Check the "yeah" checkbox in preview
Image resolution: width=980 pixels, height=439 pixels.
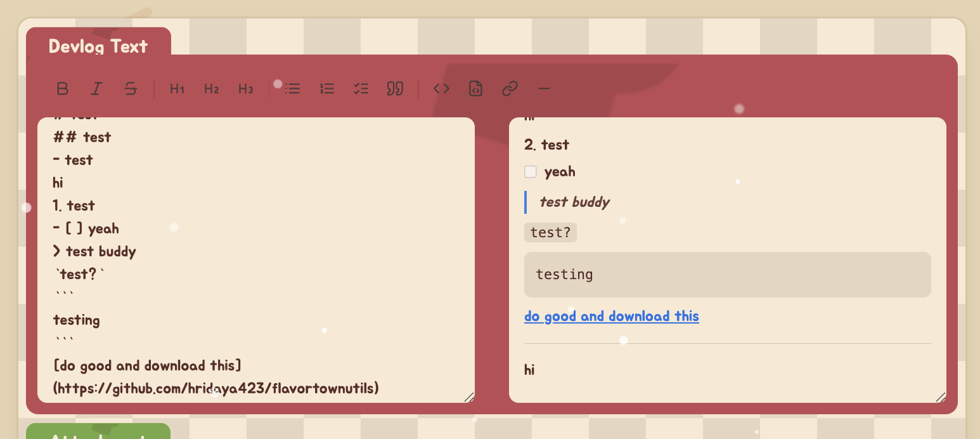[531, 172]
